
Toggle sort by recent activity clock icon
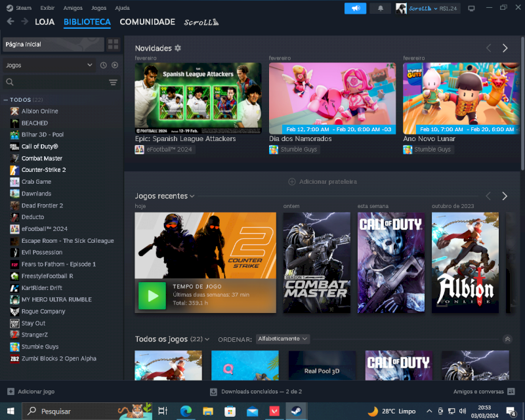(x=103, y=65)
